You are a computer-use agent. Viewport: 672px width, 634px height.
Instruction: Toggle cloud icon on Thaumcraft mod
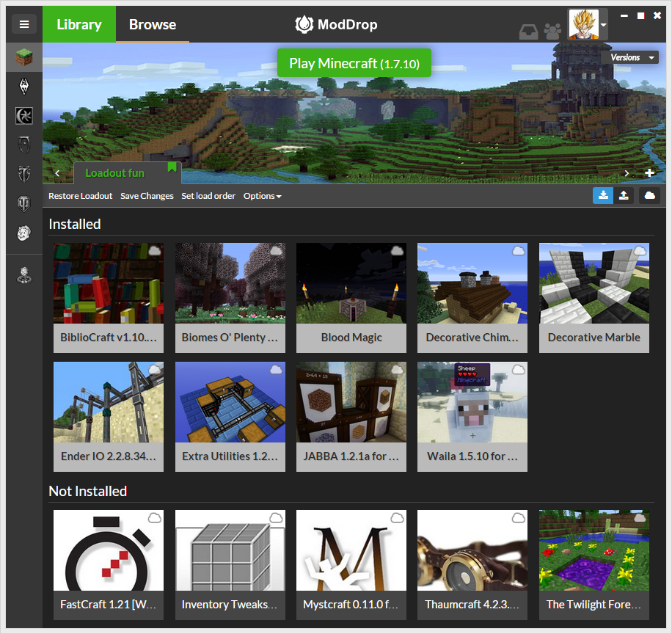(x=518, y=518)
